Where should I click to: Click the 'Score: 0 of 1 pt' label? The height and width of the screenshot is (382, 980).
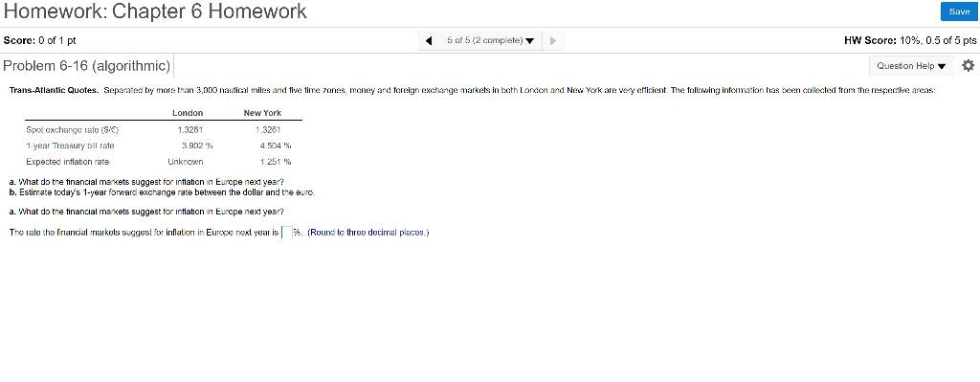pos(40,40)
